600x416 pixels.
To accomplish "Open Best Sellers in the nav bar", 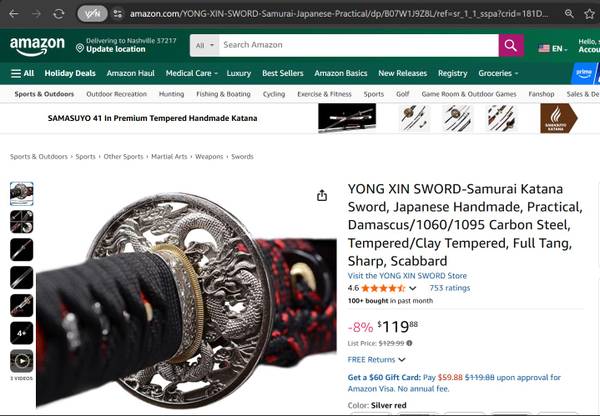I will (282, 73).
